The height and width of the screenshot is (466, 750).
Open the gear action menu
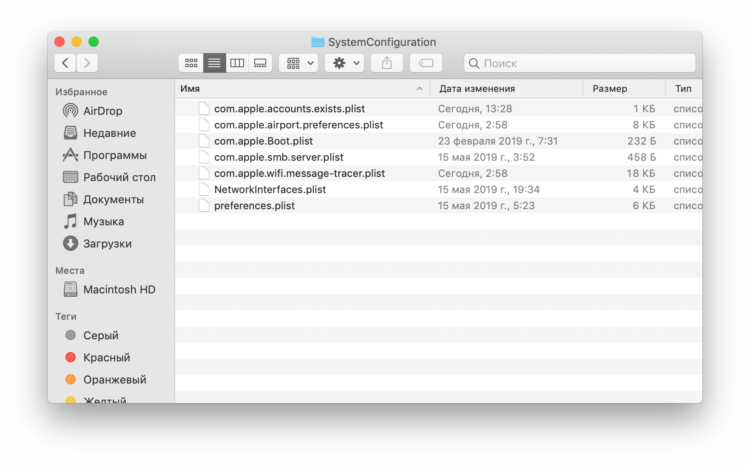point(345,63)
